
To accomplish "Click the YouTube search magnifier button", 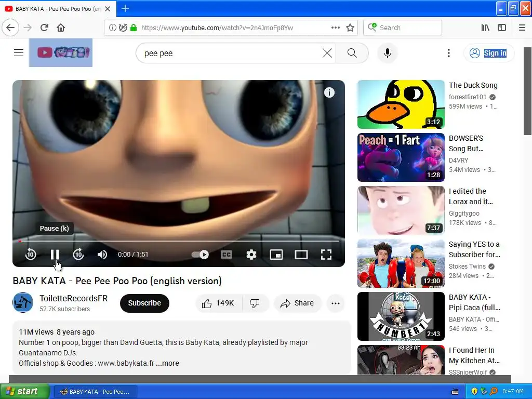I will tap(352, 54).
